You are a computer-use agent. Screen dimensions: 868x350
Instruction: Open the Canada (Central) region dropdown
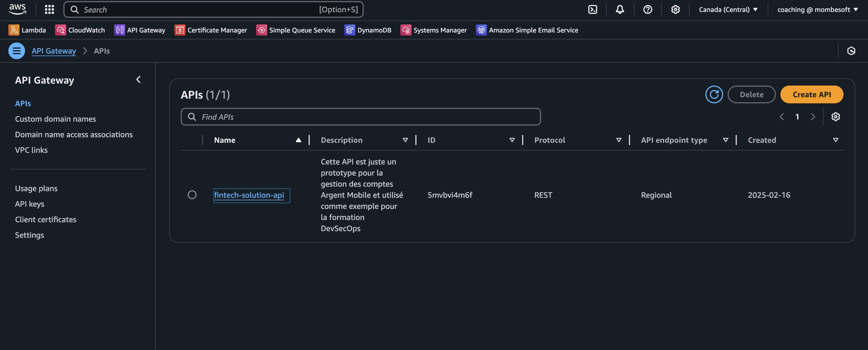tap(728, 9)
